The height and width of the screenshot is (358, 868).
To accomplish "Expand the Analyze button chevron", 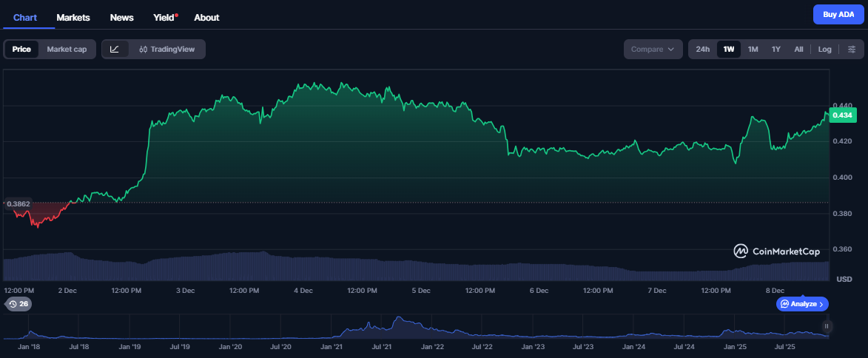I will [x=822, y=304].
